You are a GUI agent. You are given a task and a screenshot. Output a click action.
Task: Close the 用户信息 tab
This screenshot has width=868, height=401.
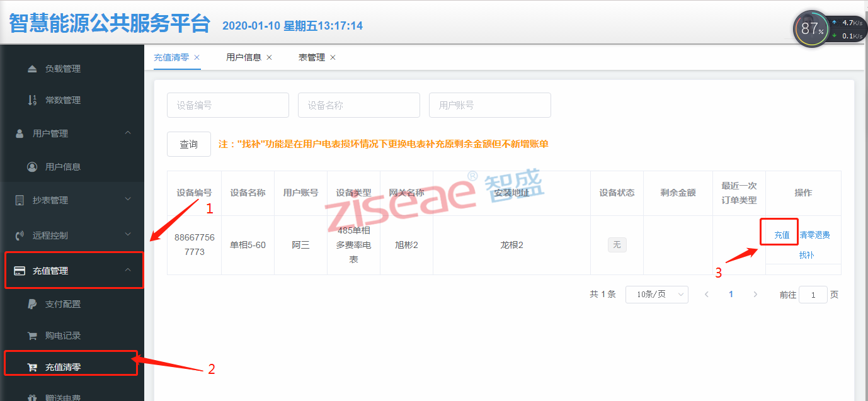point(270,57)
